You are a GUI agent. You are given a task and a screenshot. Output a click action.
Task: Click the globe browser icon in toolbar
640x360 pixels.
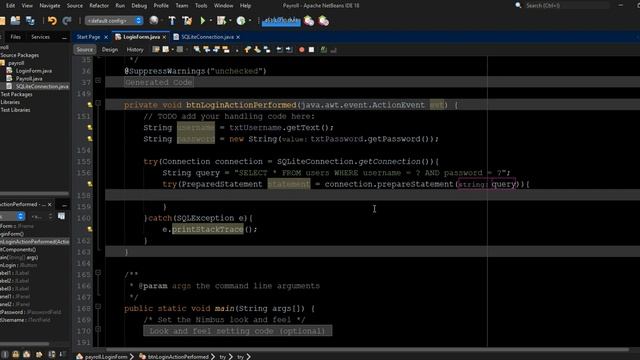tap(154, 20)
